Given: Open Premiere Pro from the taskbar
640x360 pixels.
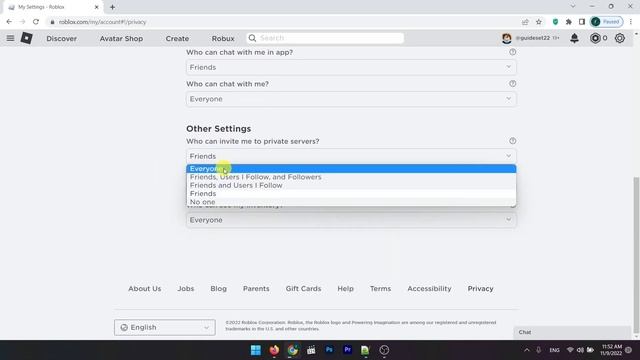Looking at the screenshot, I should pos(347,350).
